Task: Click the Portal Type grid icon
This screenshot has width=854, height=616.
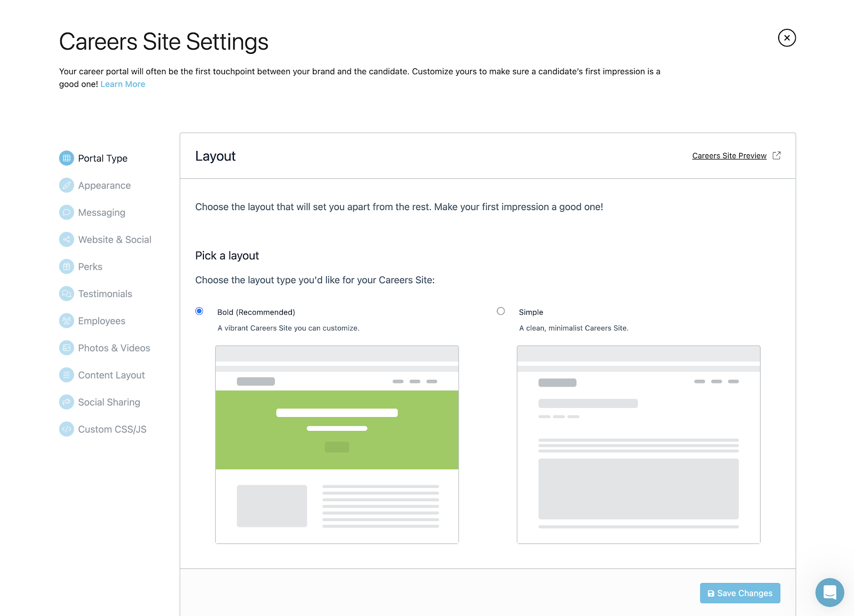Action: coord(66,158)
